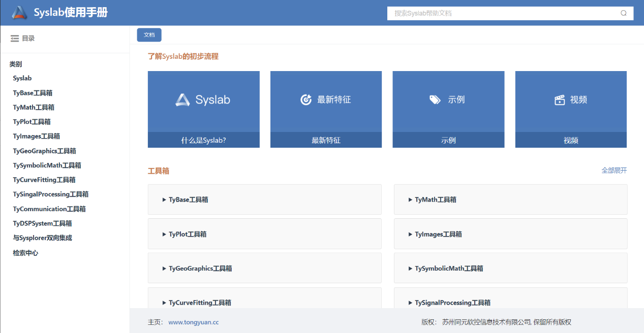
Task: Open the www.tongyuan.cc homepage link
Action: click(193, 322)
